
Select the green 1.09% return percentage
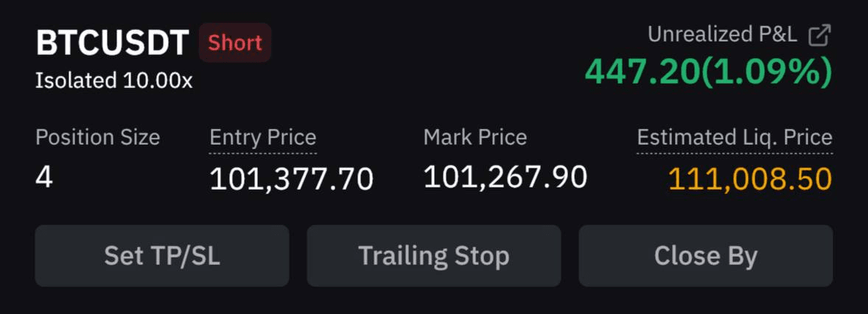766,72
